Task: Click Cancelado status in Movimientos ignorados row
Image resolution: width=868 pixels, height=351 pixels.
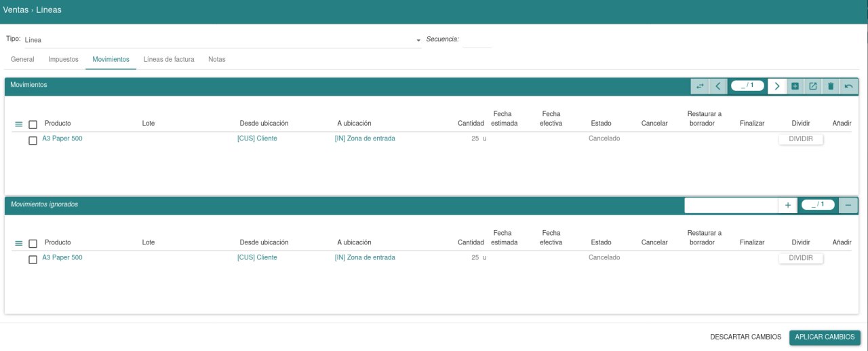Action: (604, 258)
